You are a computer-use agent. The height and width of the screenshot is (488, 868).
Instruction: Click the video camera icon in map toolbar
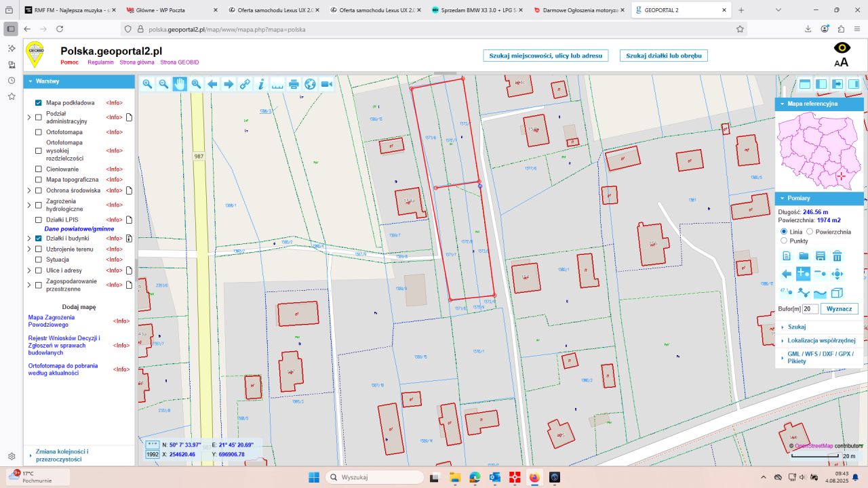click(x=326, y=84)
